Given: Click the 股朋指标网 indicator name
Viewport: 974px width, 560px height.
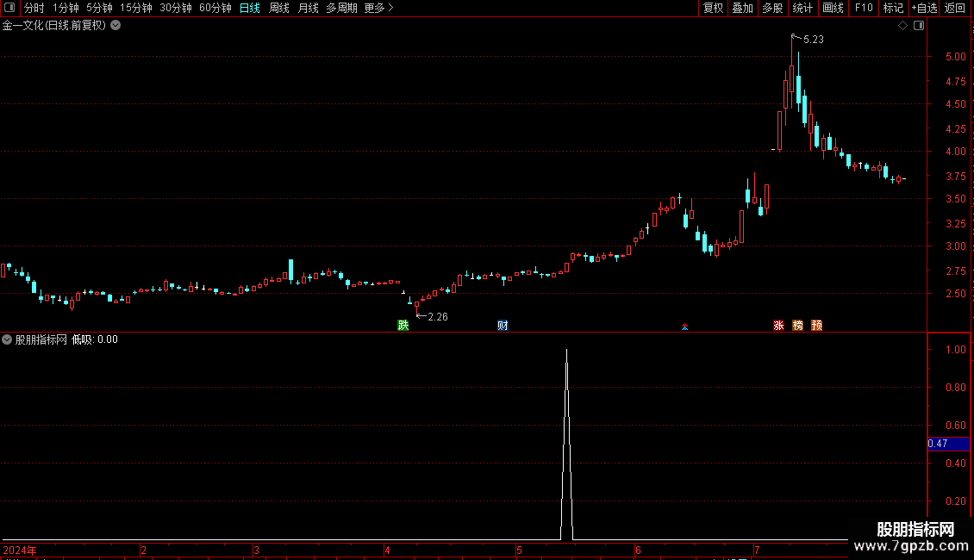Looking at the screenshot, I should [41, 339].
